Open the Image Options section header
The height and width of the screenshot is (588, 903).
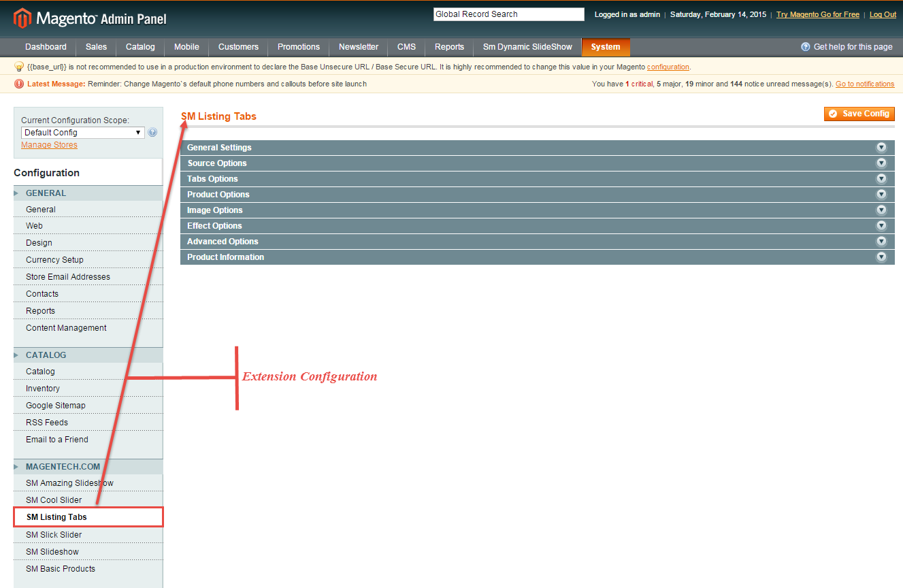537,210
